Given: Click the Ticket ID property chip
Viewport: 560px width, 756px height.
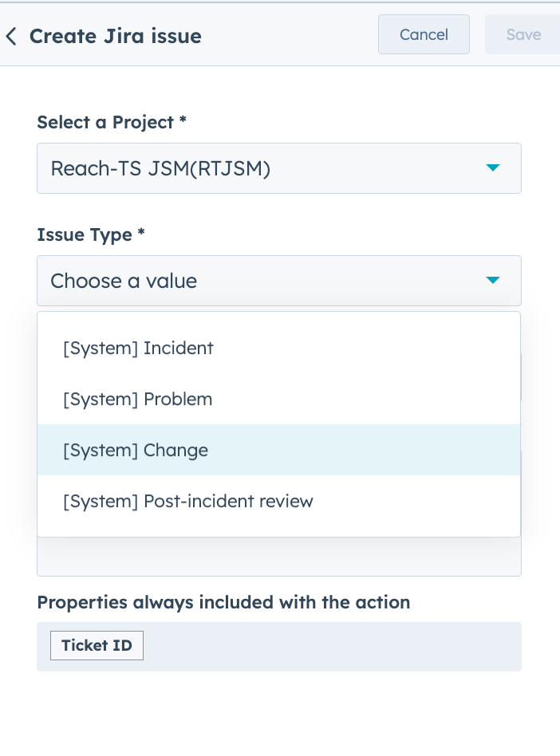Looking at the screenshot, I should coord(97,645).
